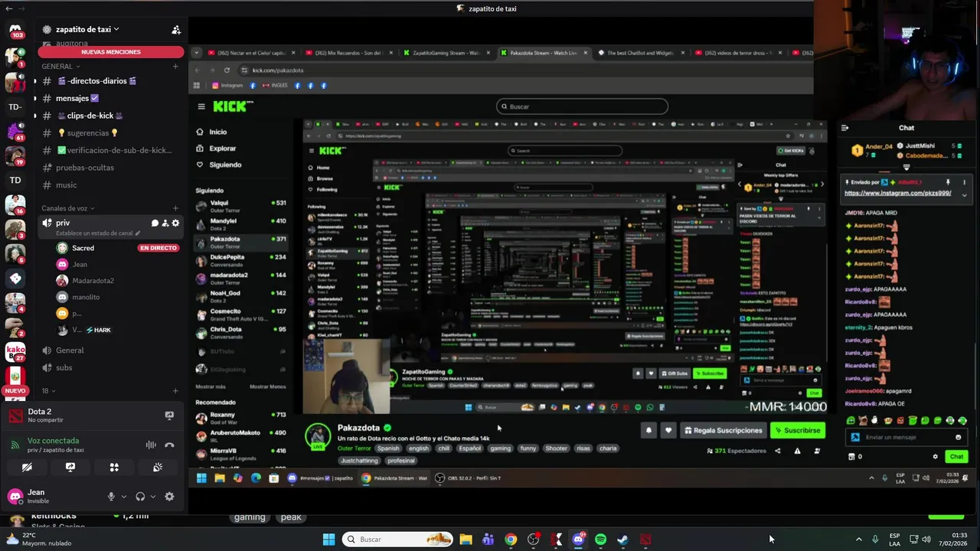The image size is (980, 551).
Task: Click Buscar search field on streamed Kick page
Action: pos(582,106)
